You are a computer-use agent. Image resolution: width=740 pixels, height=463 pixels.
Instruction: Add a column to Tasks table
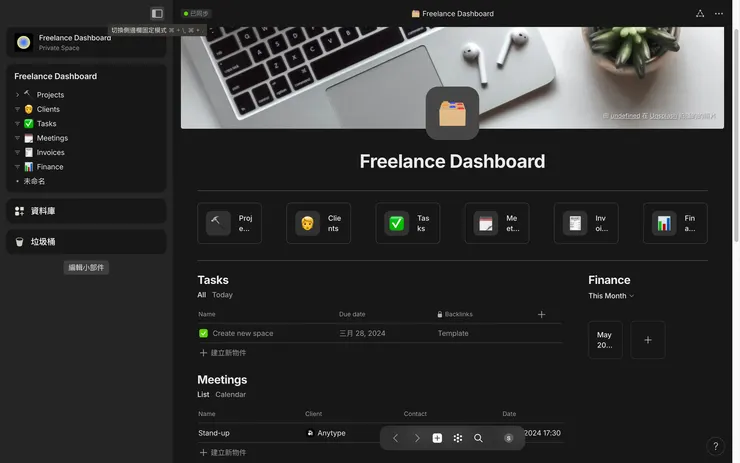[541, 314]
